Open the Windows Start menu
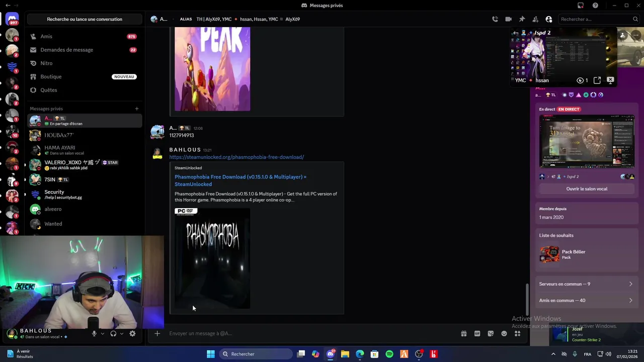The height and width of the screenshot is (362, 644). point(211,354)
